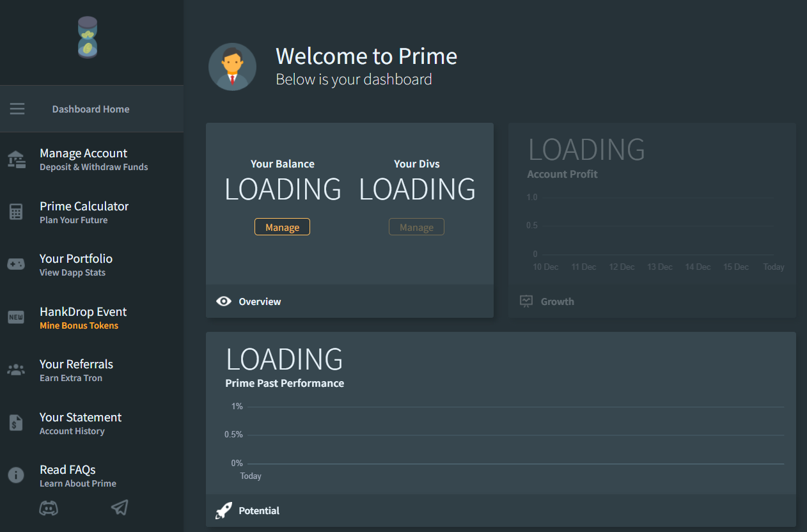Click LOADING above Prime Past Performance

(284, 359)
